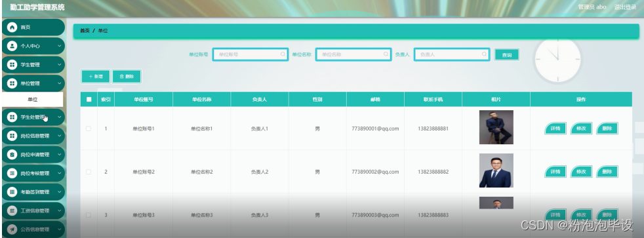Click search magnifier in 单位账号 field
This screenshot has height=238, width=644.
tap(283, 54)
